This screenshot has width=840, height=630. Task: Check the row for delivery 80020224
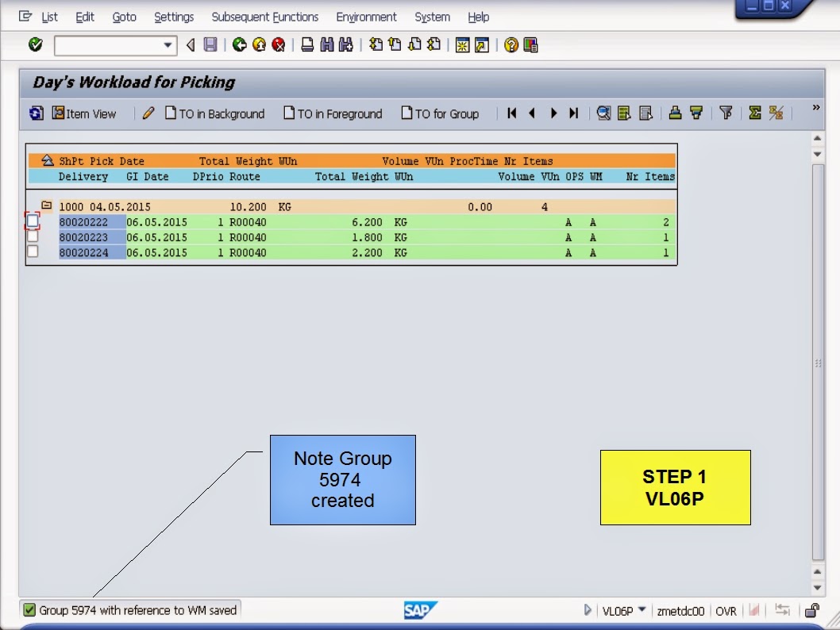click(33, 252)
